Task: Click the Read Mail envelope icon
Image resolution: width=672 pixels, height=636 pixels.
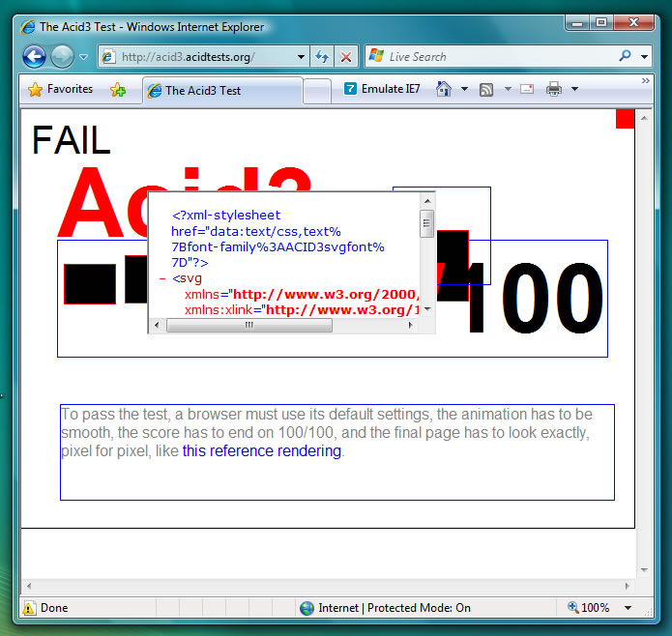Action: (x=527, y=90)
